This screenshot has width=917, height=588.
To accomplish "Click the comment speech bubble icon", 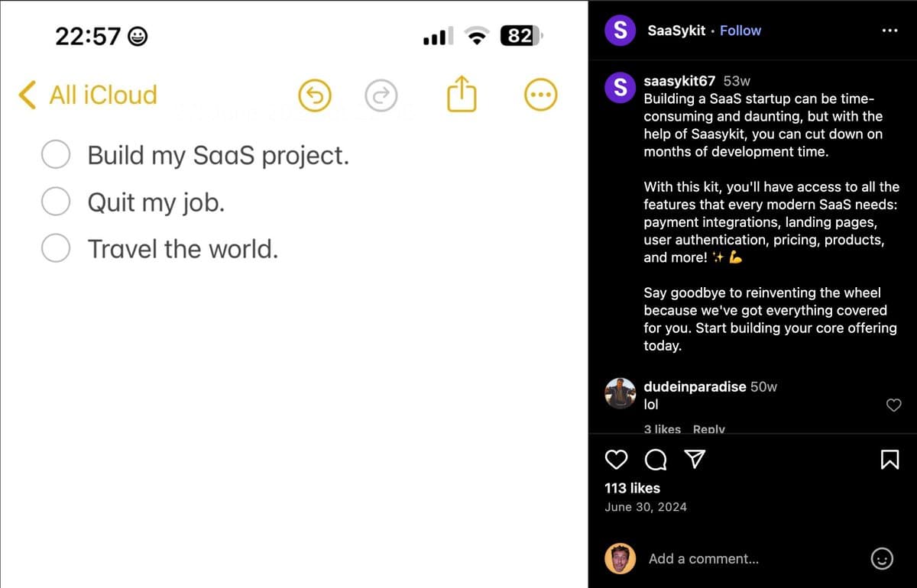I will point(655,459).
